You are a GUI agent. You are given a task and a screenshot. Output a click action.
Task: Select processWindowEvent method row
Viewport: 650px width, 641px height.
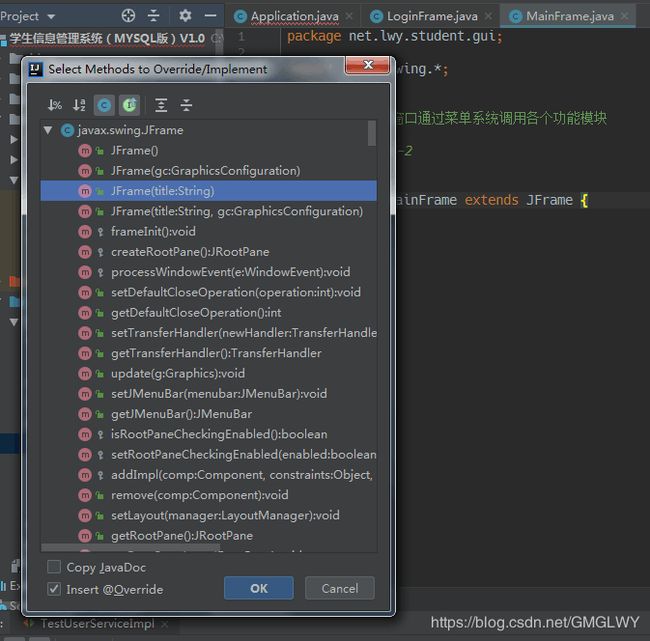click(x=209, y=272)
